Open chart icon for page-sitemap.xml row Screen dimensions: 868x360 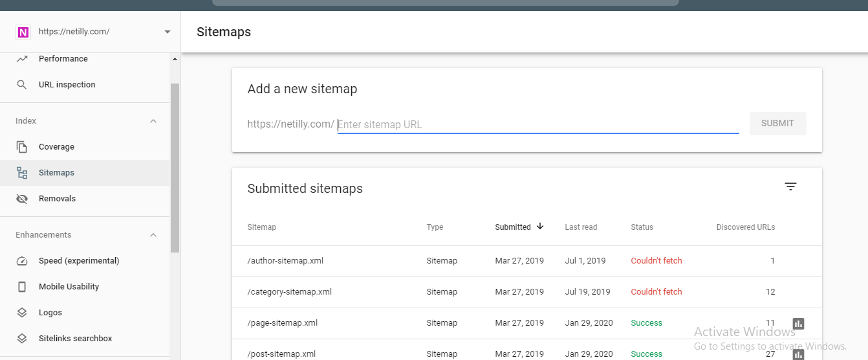[x=798, y=323]
